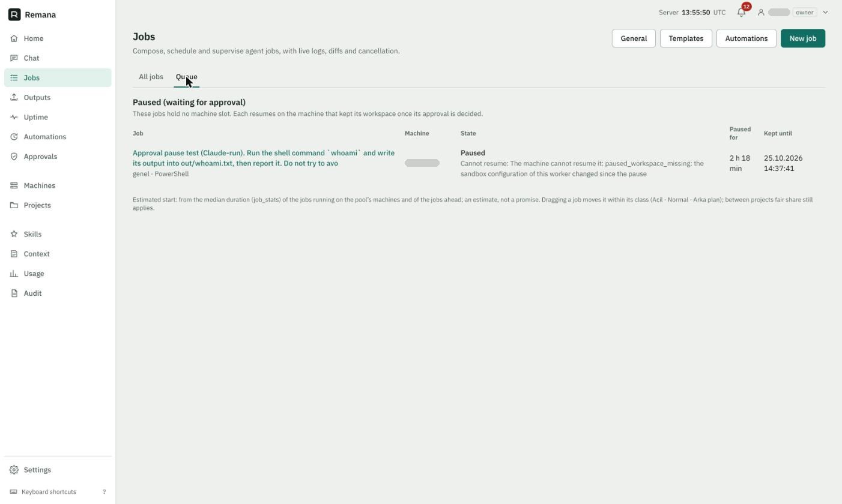Click the State column header
The width and height of the screenshot is (842, 504).
pos(468,133)
